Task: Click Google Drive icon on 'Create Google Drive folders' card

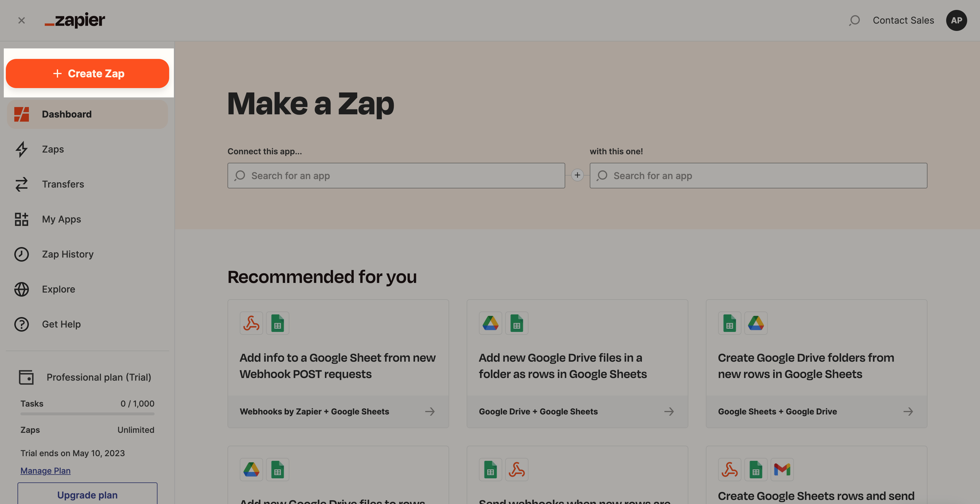Action: [756, 323]
